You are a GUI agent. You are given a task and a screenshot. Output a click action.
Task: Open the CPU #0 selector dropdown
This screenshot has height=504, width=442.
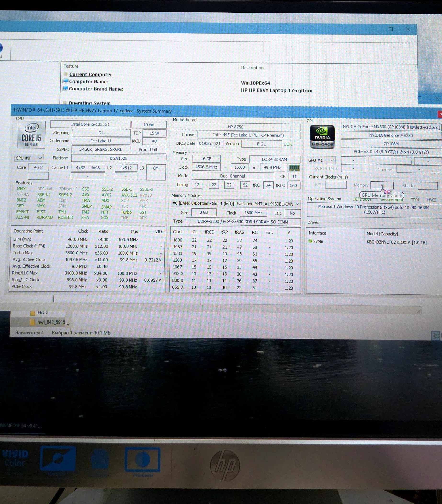(x=29, y=158)
